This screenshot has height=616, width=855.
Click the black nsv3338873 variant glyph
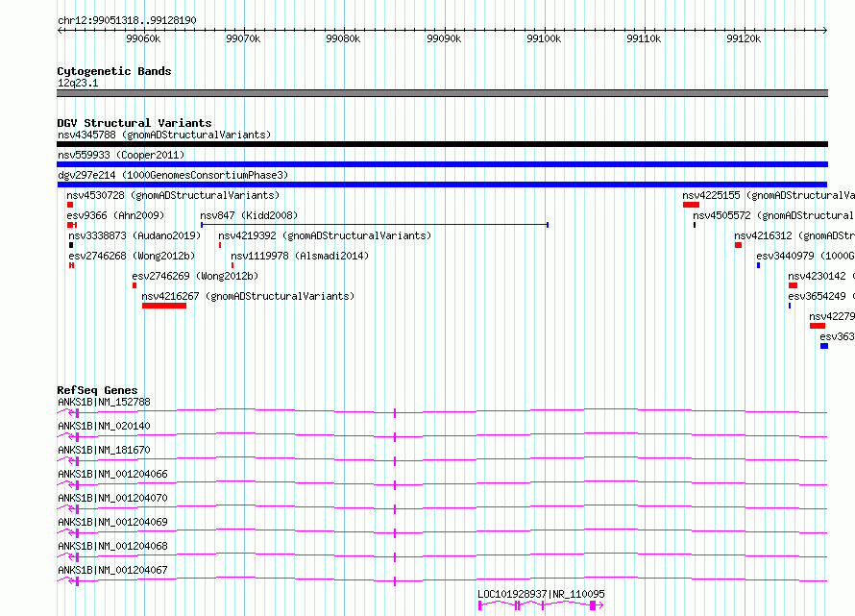click(71, 245)
